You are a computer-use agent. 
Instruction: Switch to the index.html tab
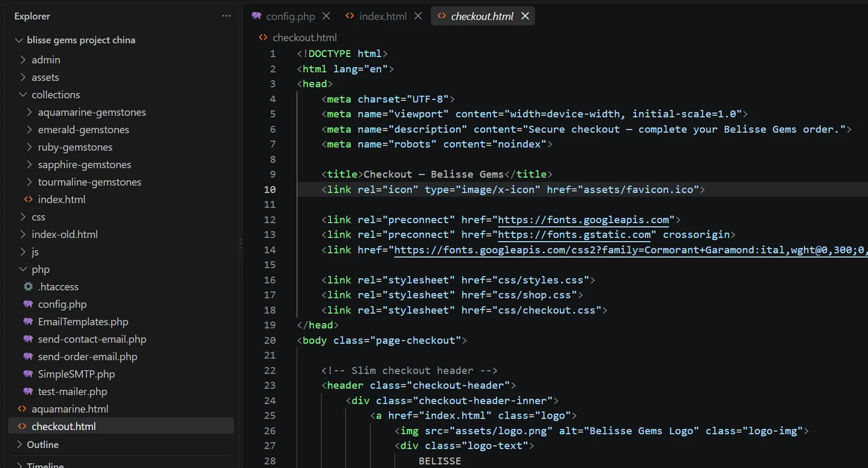tap(383, 16)
